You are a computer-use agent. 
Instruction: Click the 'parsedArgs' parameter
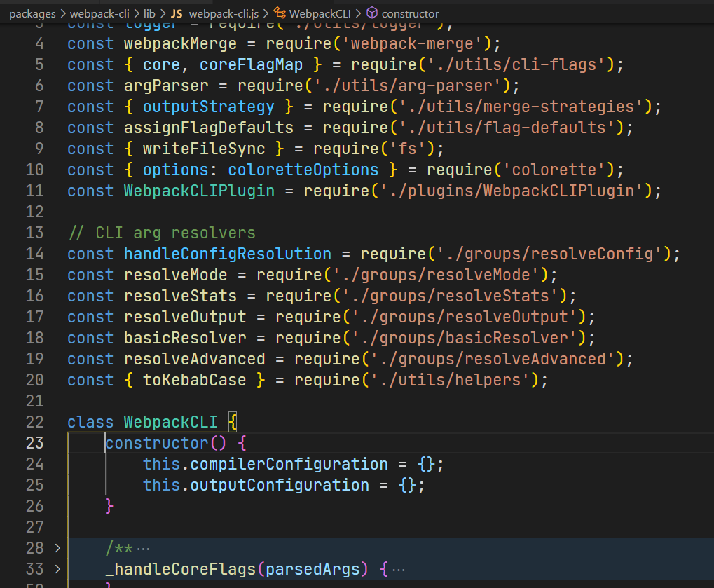click(313, 569)
